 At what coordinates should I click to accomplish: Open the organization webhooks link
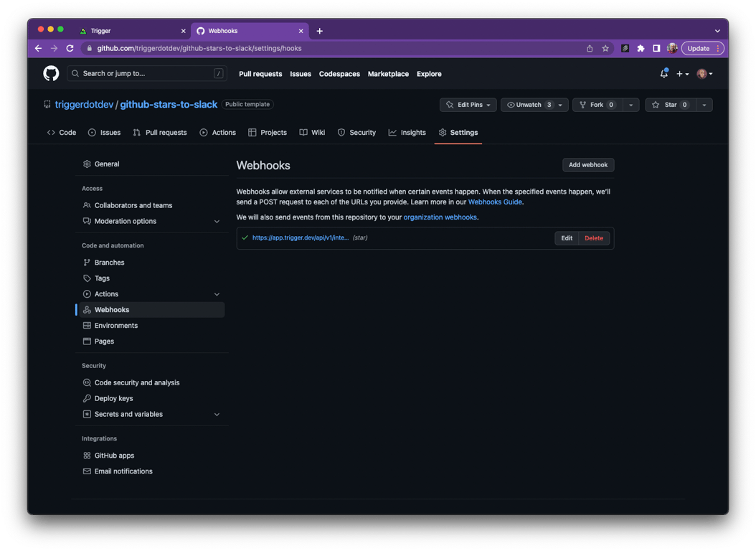point(440,217)
